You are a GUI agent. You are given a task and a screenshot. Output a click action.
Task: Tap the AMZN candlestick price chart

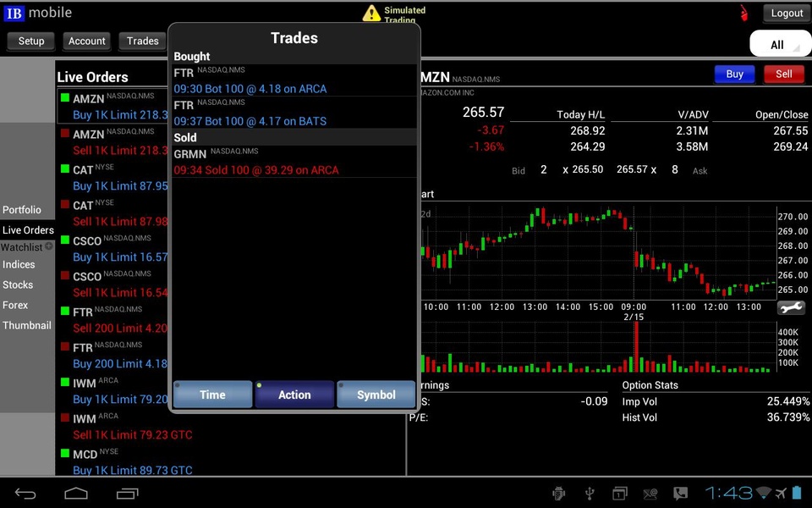598,252
